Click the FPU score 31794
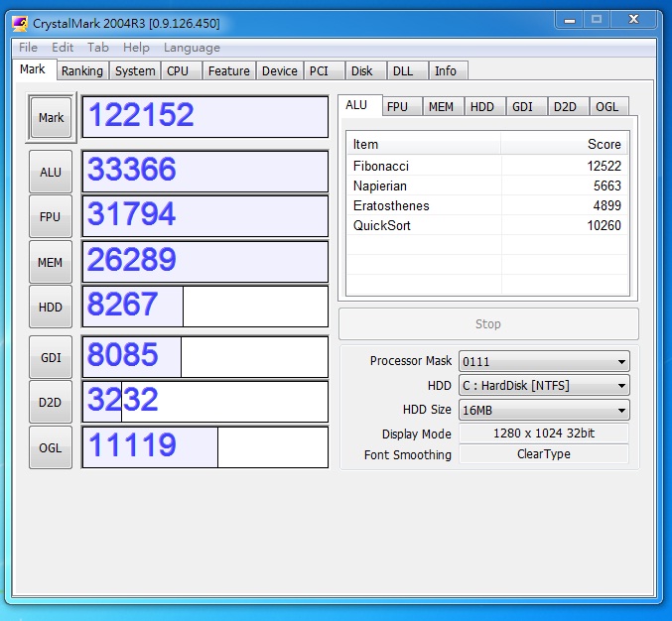Viewport: 672px width, 621px height. pos(205,216)
